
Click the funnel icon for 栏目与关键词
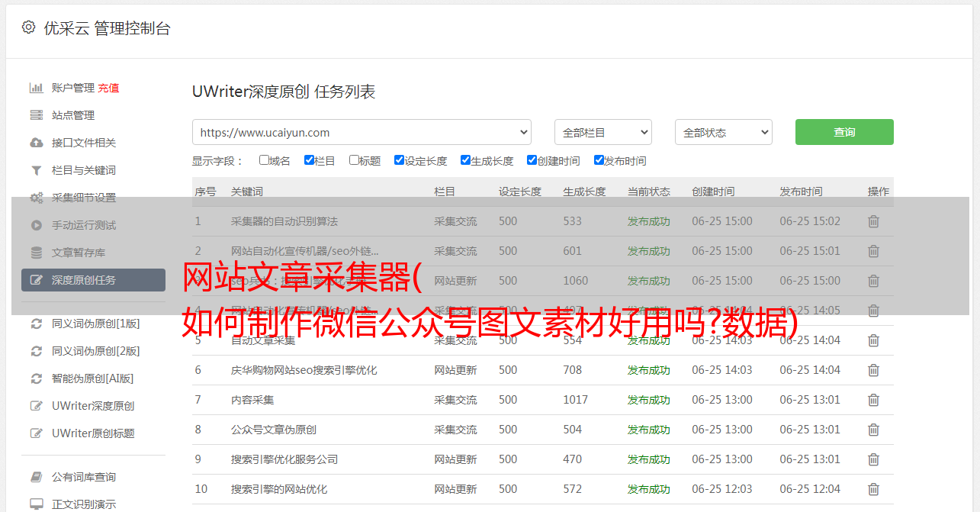(x=36, y=170)
